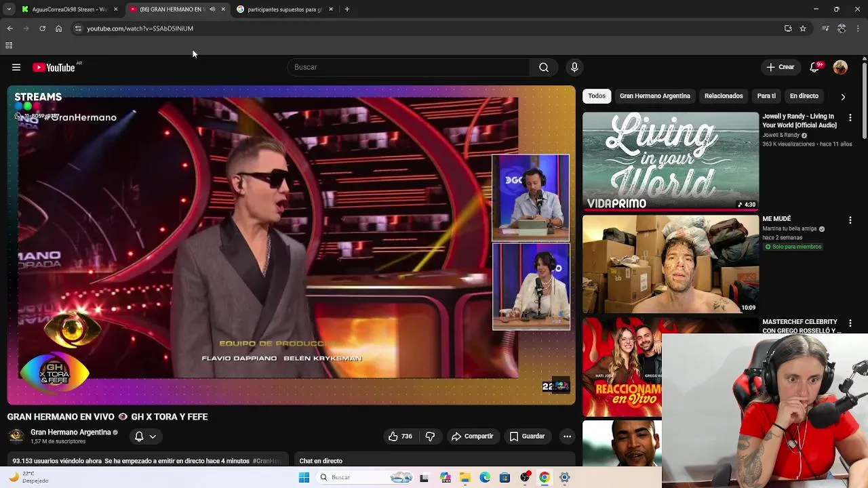Image resolution: width=868 pixels, height=488 pixels.
Task: Bookmark this page with the star icon
Action: click(x=803, y=28)
